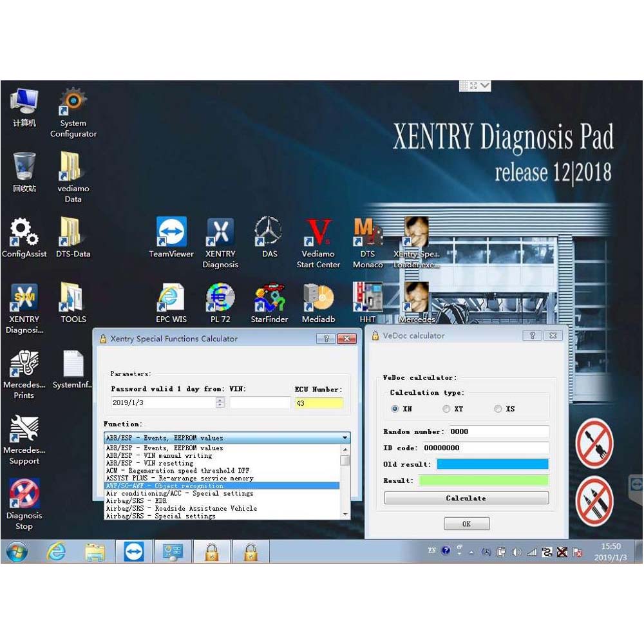Choose 'ABR/ESP - VIN manual writing' option

159,455
